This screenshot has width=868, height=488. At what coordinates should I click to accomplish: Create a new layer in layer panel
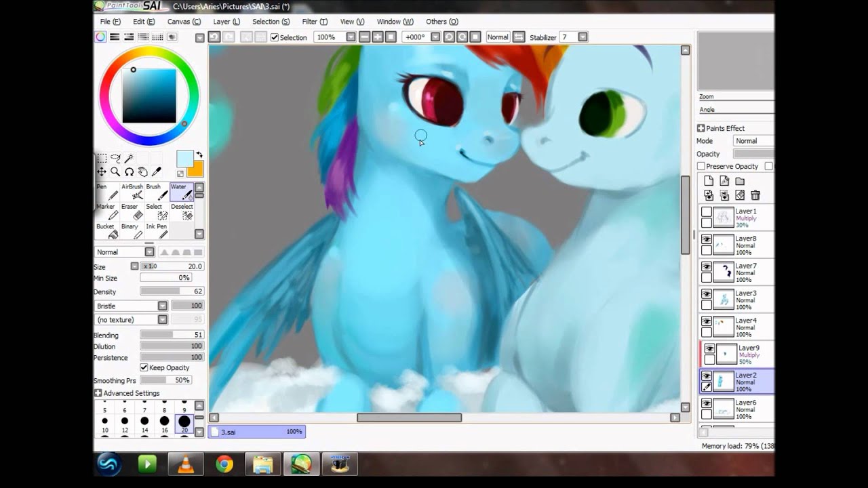(x=709, y=181)
